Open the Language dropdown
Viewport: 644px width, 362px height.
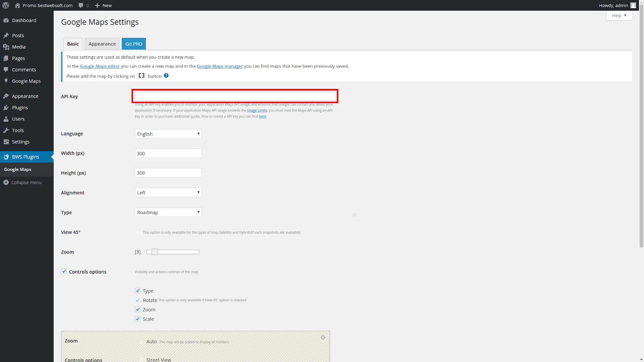(x=168, y=134)
